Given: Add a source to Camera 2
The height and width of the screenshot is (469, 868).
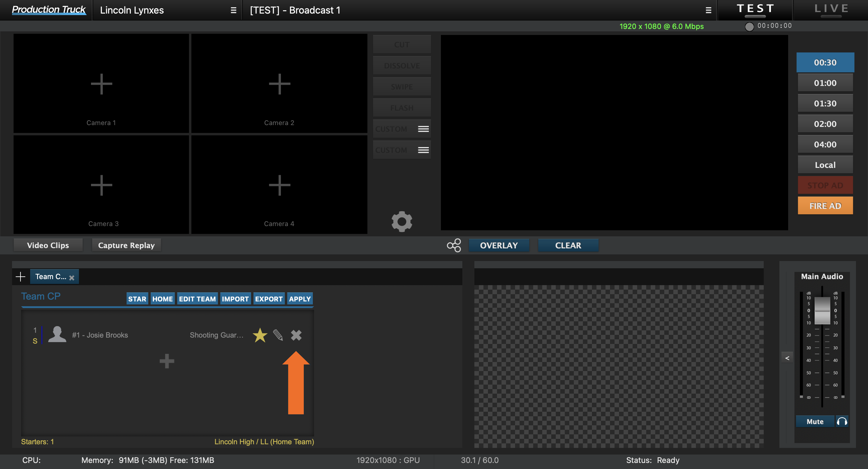Looking at the screenshot, I should coord(279,84).
